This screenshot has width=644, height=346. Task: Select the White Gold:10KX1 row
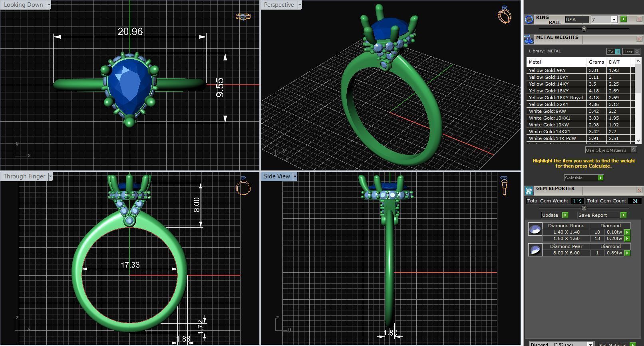(x=580, y=118)
